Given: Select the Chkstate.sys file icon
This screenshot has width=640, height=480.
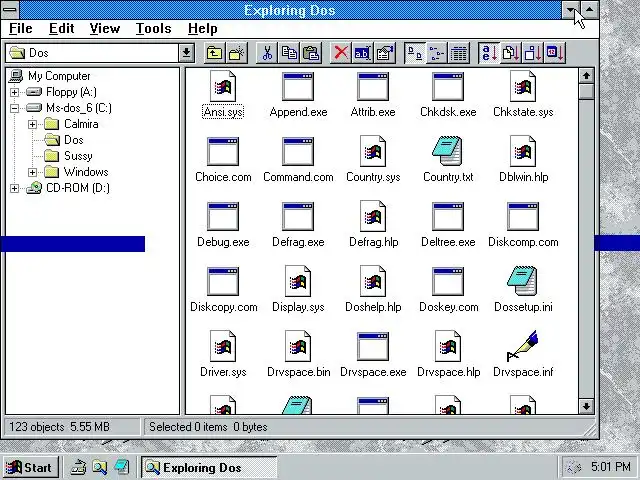Looking at the screenshot, I should pos(523,87).
